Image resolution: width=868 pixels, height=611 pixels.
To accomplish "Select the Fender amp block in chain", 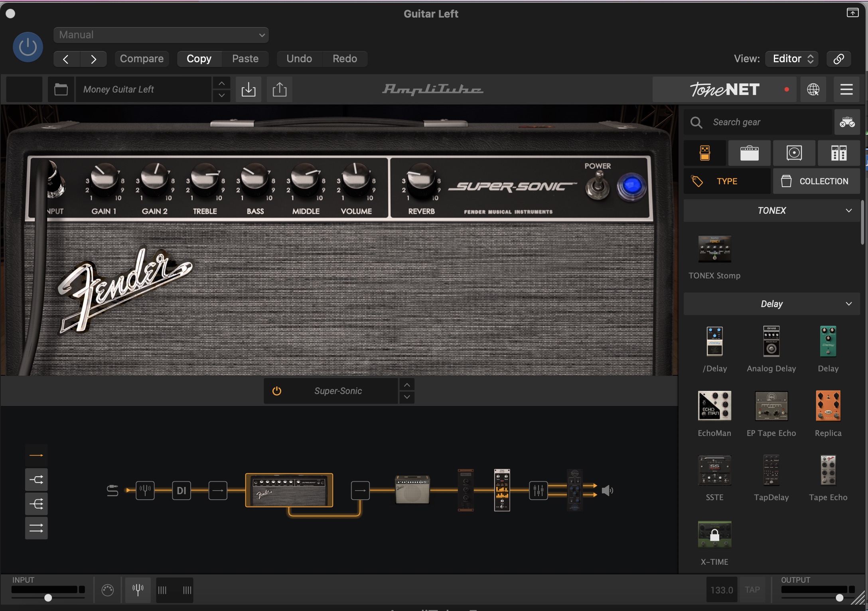I will [289, 490].
